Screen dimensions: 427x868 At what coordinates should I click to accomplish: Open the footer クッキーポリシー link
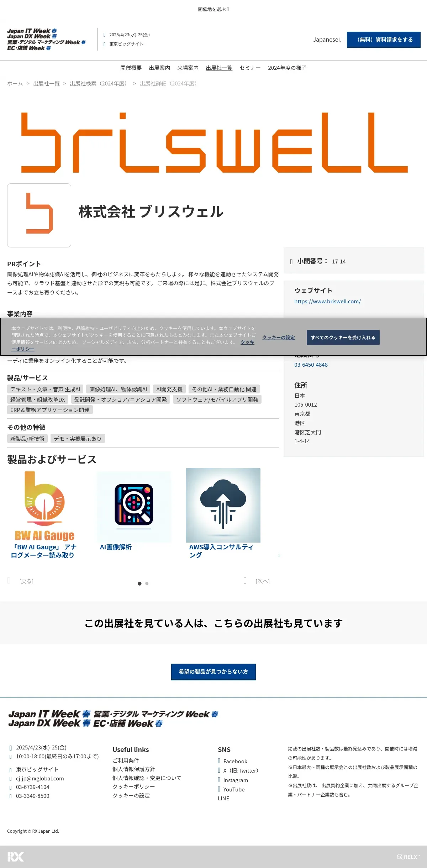pos(134,786)
